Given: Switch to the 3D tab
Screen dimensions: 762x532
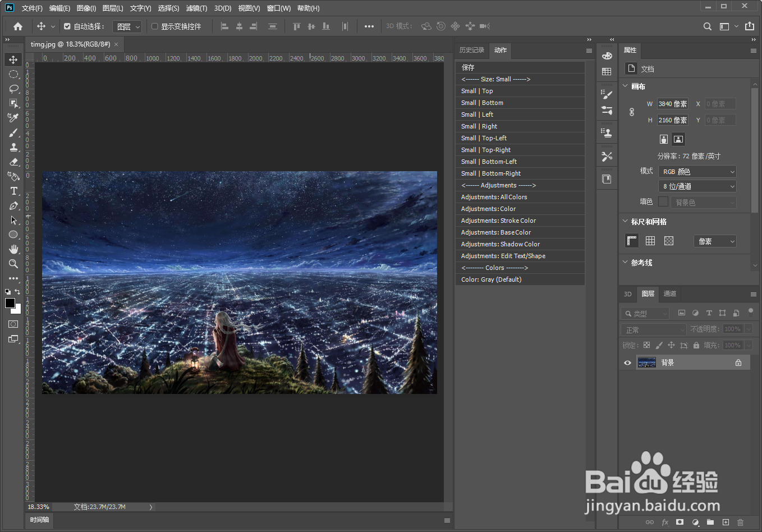Looking at the screenshot, I should tap(628, 293).
